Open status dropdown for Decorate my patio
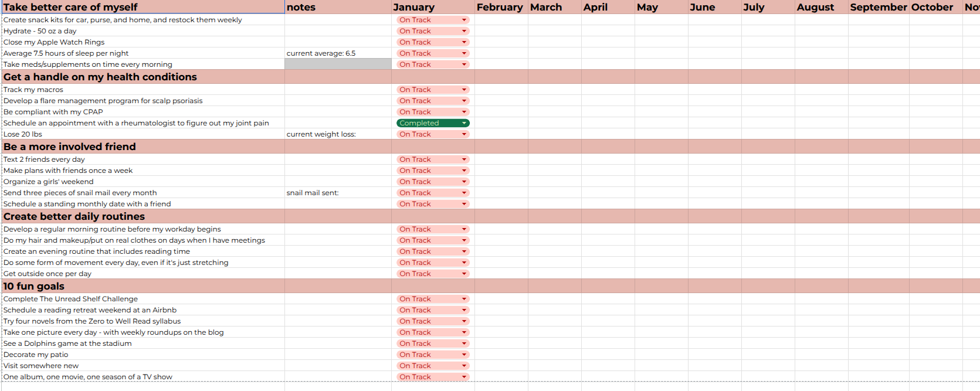This screenshot has width=980, height=391. [x=464, y=355]
